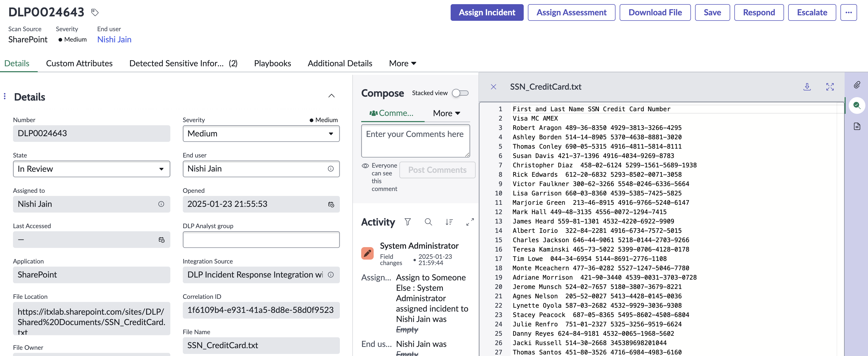Select line 26 Jacki Russell in preview
This screenshot has height=356, width=868.
click(x=590, y=343)
